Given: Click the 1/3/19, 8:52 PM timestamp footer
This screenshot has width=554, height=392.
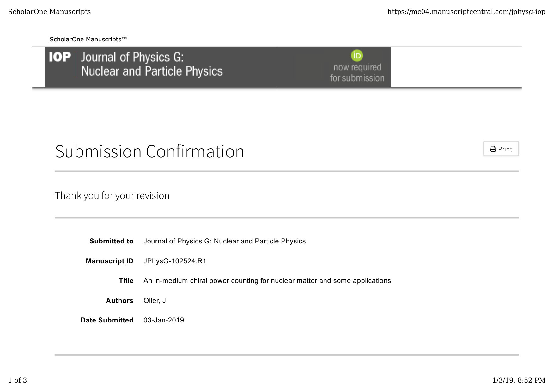Looking at the screenshot, I should (519, 380).
